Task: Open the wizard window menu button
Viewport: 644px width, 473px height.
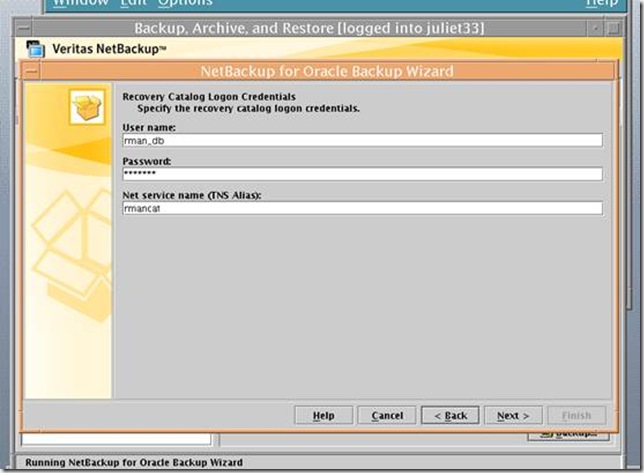Action: pos(32,72)
